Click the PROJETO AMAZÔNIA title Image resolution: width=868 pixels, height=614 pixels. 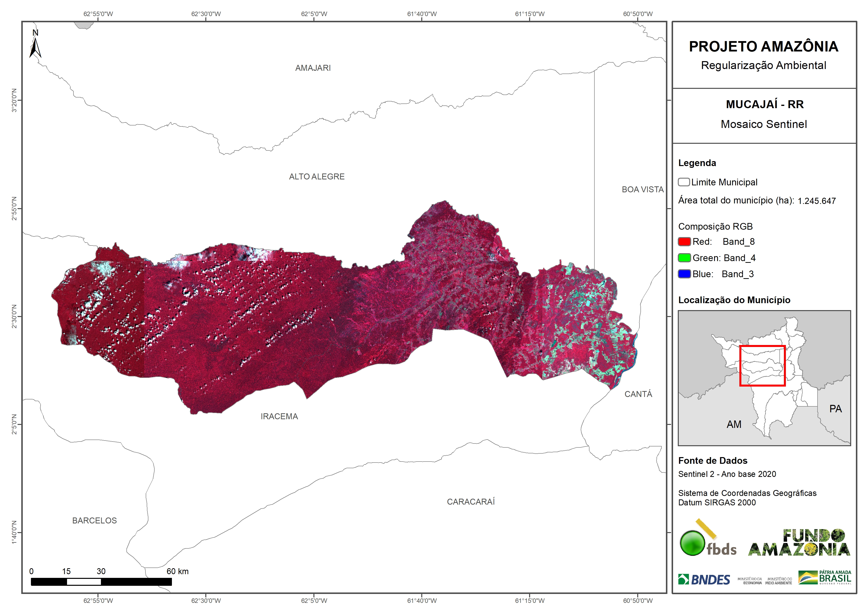764,47
